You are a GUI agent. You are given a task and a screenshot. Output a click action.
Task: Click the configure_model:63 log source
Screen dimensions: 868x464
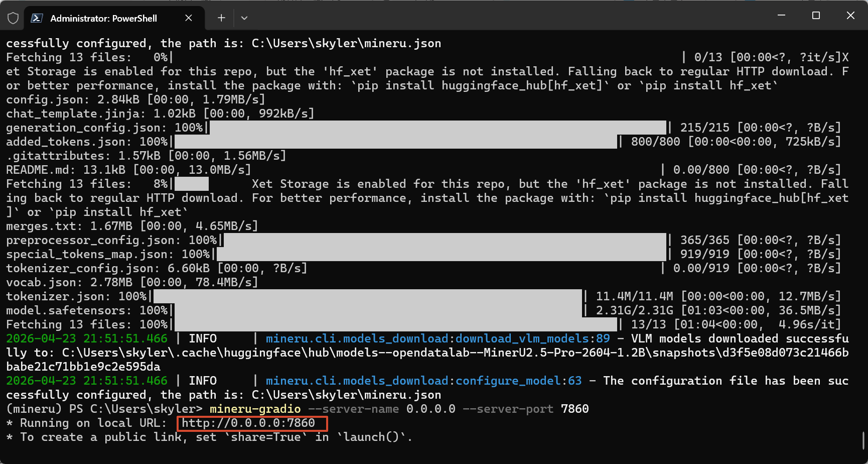pyautogui.click(x=518, y=381)
